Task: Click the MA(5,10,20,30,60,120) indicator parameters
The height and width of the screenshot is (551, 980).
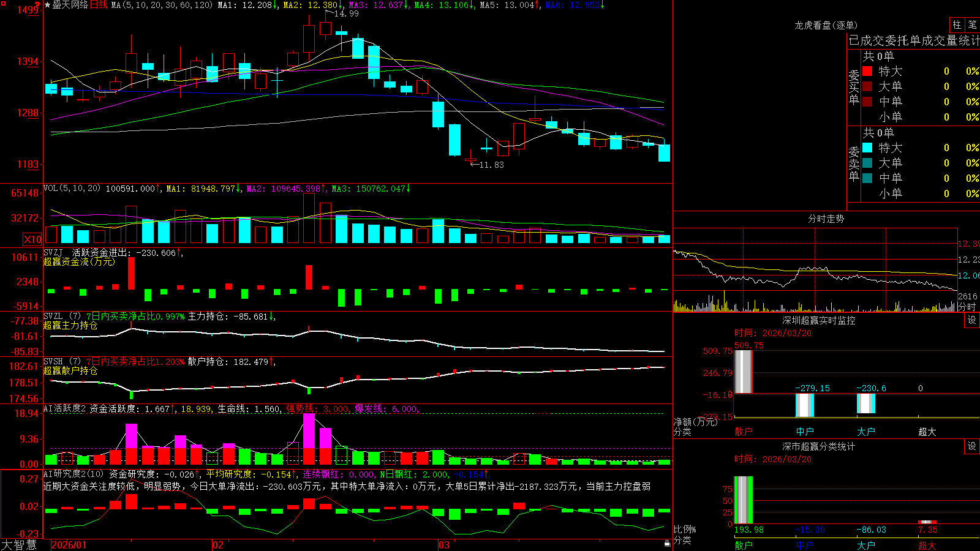Action: (x=162, y=5)
